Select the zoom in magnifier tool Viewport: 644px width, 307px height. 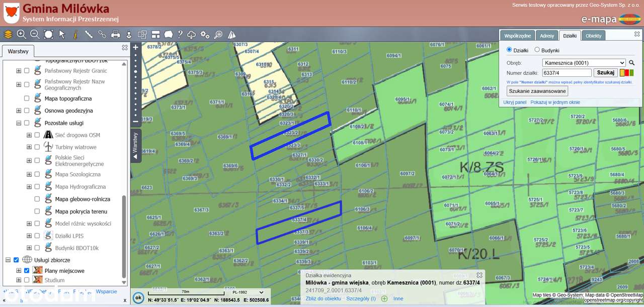[21, 35]
